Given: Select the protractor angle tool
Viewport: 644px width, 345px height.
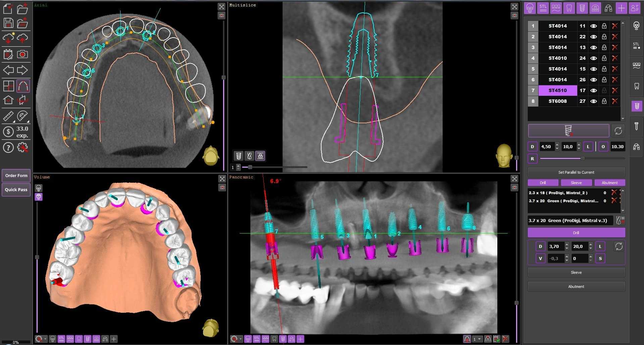Looking at the screenshot, I should pyautogui.click(x=22, y=116).
